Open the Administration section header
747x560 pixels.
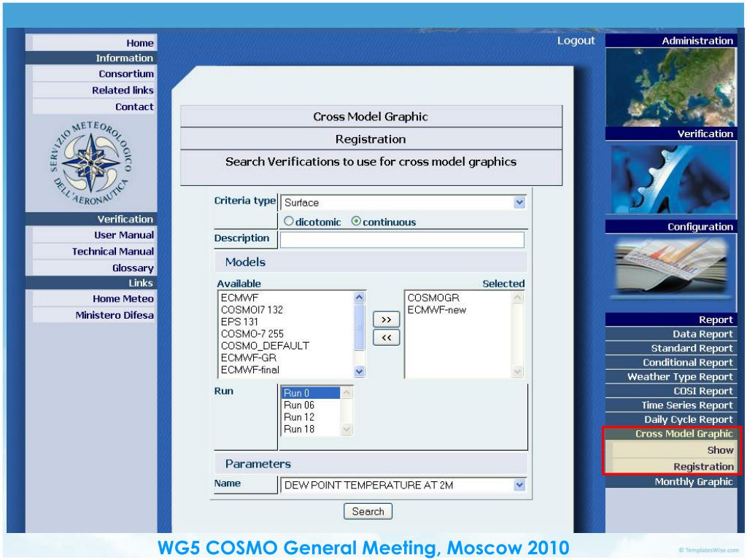[x=671, y=41]
